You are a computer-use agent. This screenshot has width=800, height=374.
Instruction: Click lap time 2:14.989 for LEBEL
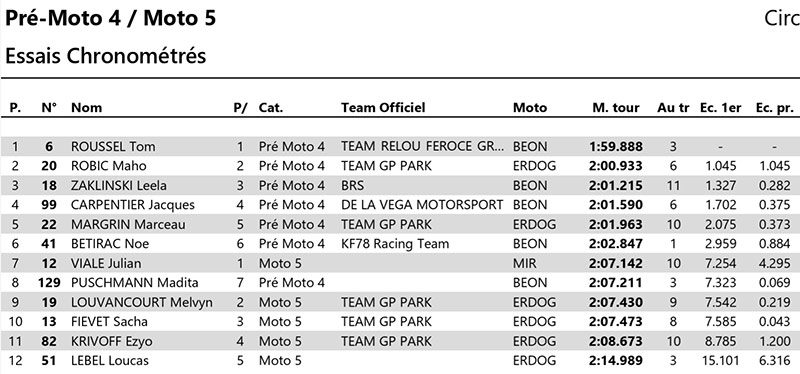click(615, 361)
